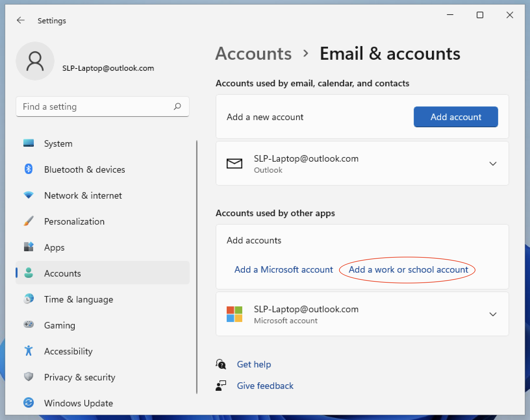Click the Give feedback person icon
The width and height of the screenshot is (530, 420).
tap(221, 386)
